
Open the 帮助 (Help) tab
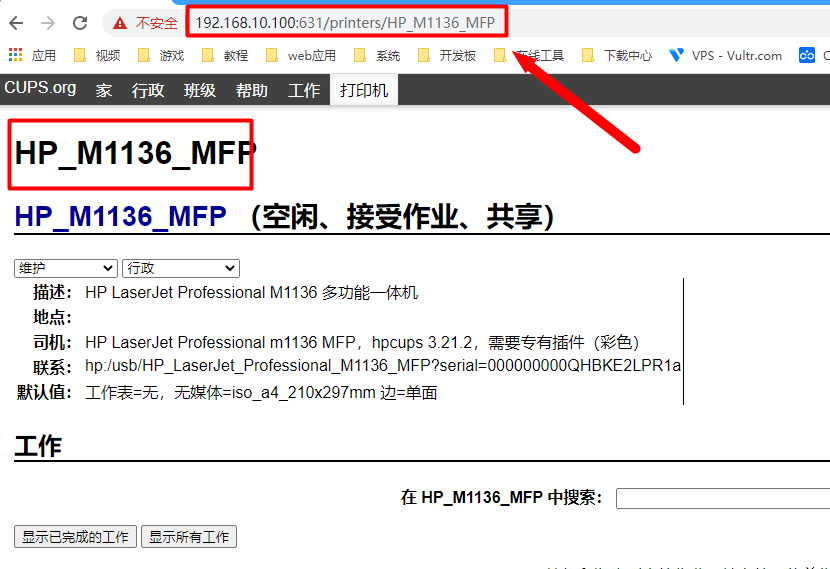[x=252, y=90]
